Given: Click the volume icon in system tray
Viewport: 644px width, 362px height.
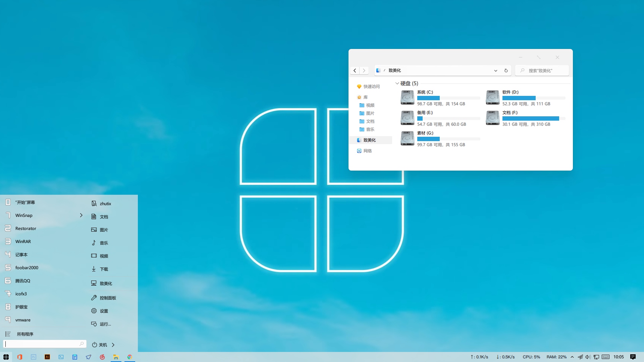Looking at the screenshot, I should (x=588, y=357).
